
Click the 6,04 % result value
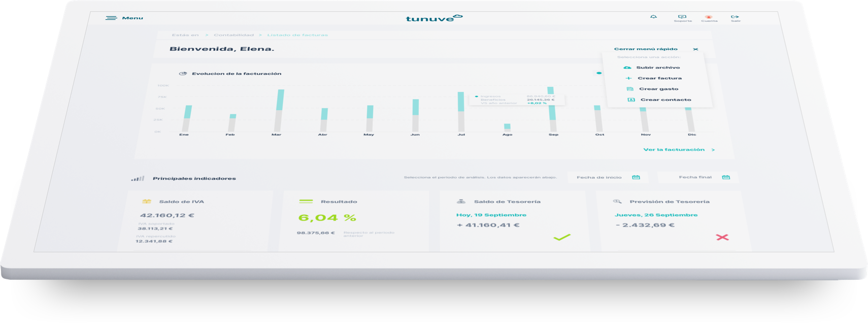(327, 218)
